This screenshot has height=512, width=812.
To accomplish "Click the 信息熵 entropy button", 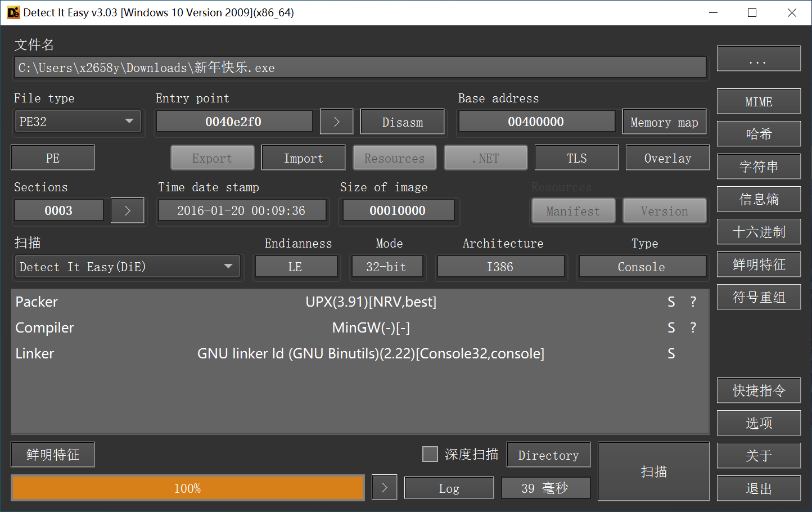I will coord(759,199).
